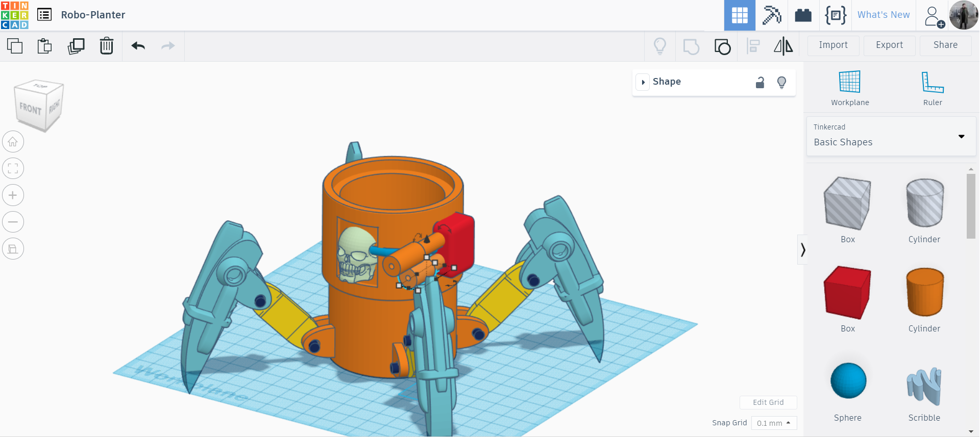Viewport: 980px width, 437px height.
Task: Fit all shapes in view
Action: point(13,168)
